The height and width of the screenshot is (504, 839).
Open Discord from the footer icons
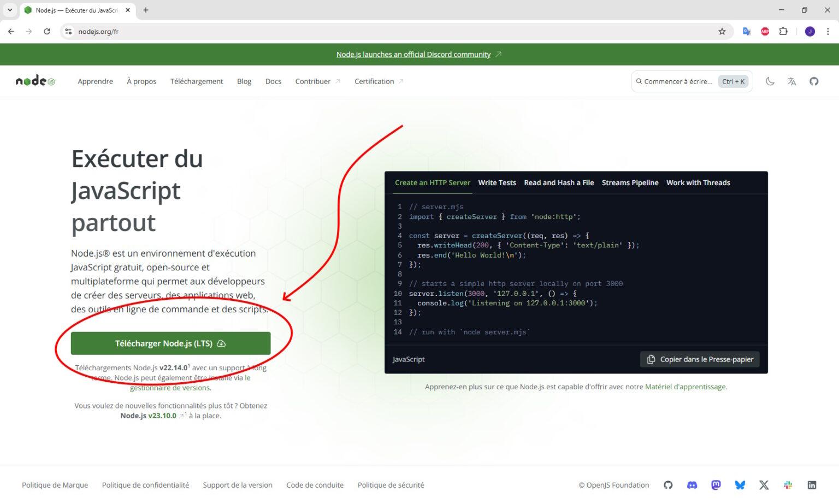[x=692, y=485]
